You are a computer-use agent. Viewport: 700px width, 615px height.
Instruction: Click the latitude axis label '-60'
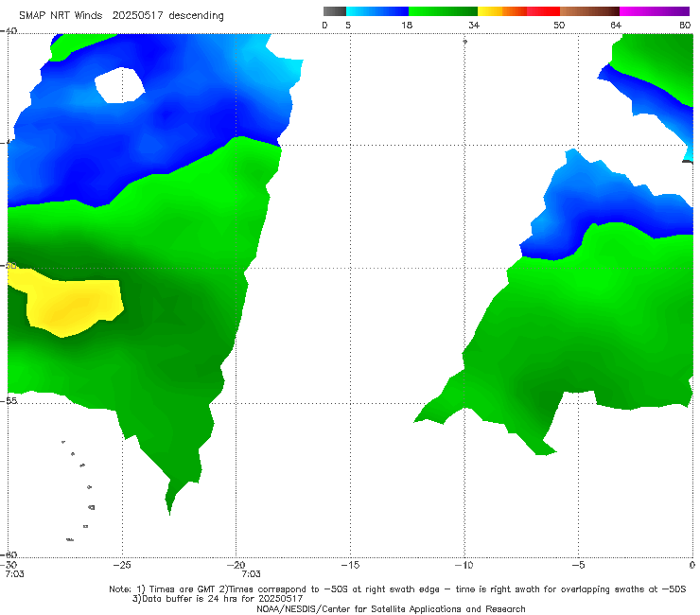coord(9,554)
